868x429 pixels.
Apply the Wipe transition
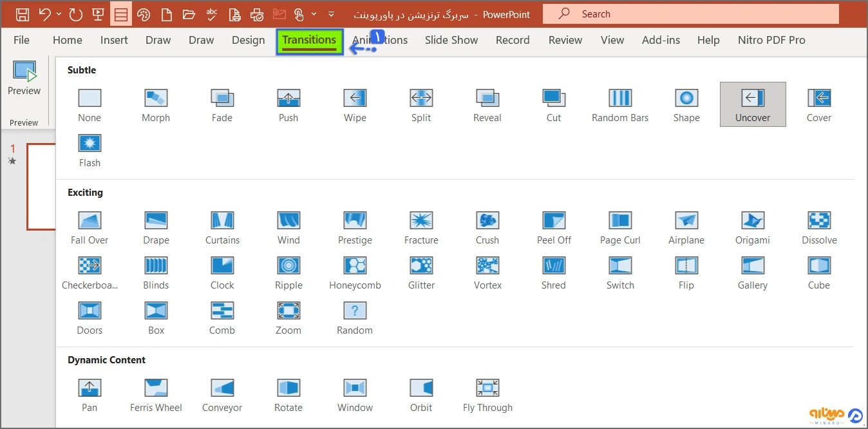coord(355,105)
